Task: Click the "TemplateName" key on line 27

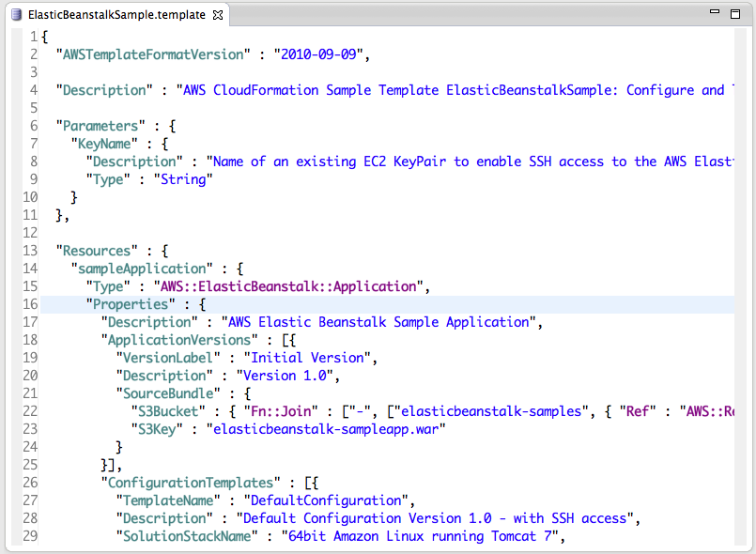Action: pyautogui.click(x=168, y=500)
